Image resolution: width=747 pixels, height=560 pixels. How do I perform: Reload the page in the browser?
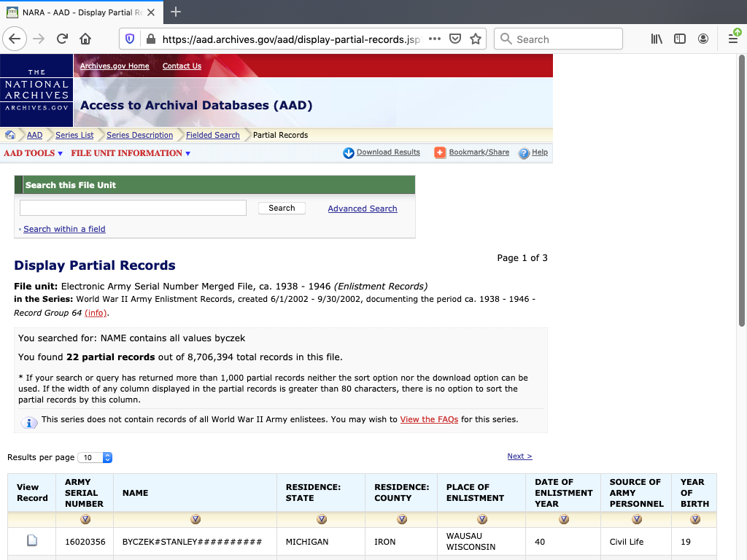point(63,39)
